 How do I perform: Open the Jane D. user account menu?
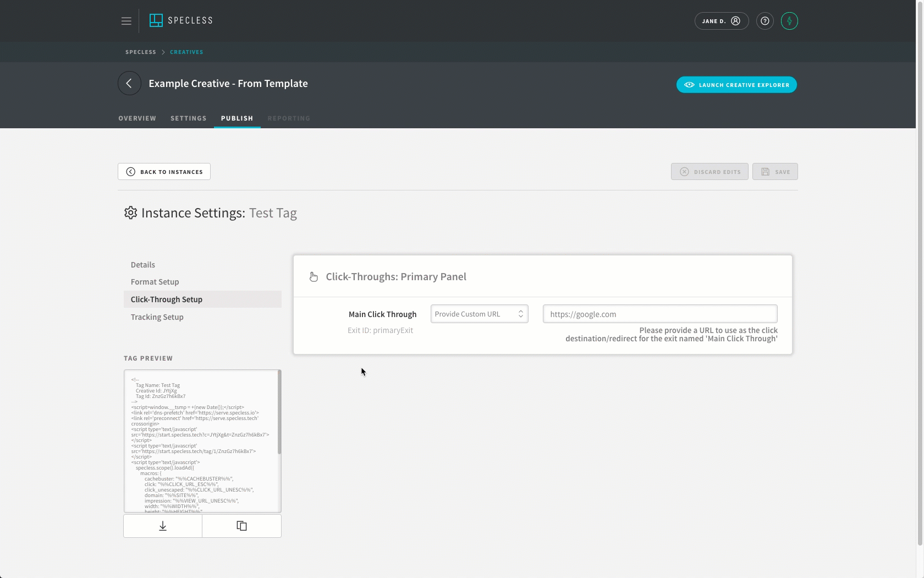(721, 21)
